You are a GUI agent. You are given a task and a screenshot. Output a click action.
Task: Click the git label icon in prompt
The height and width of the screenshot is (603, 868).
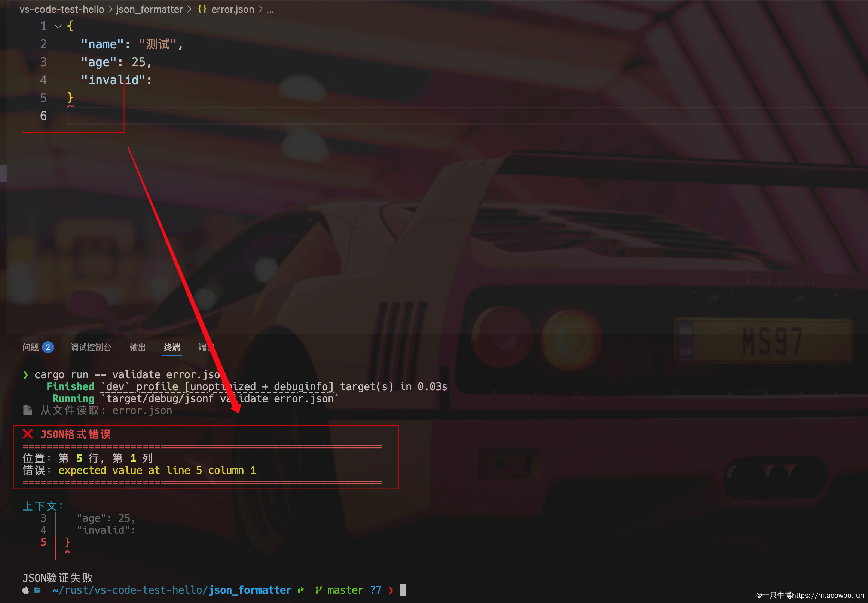[x=301, y=590]
